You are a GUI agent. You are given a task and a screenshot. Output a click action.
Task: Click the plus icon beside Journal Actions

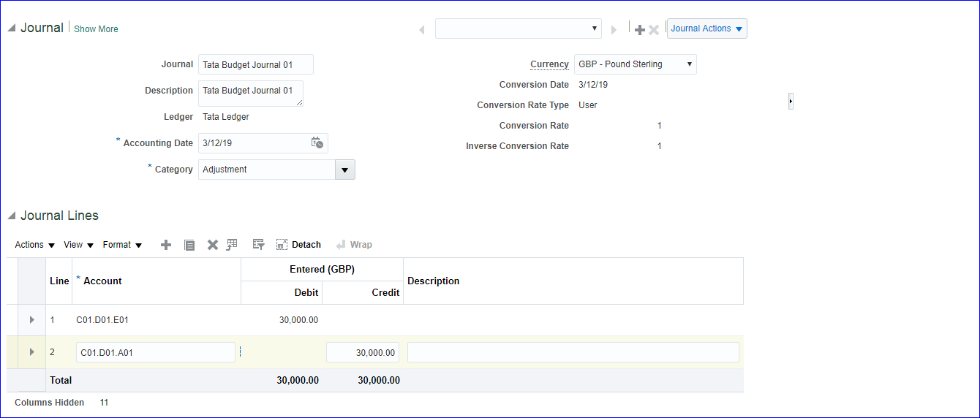pyautogui.click(x=640, y=30)
